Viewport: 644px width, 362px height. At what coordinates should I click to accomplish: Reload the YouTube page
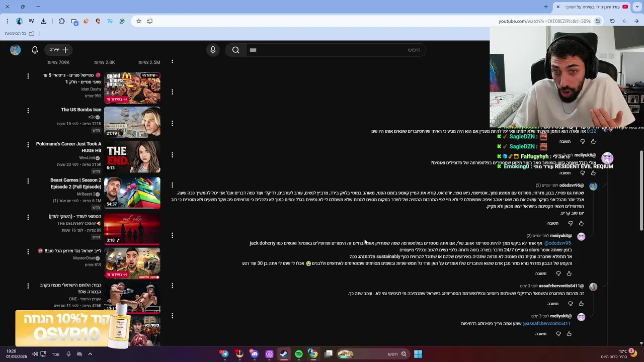[612, 21]
